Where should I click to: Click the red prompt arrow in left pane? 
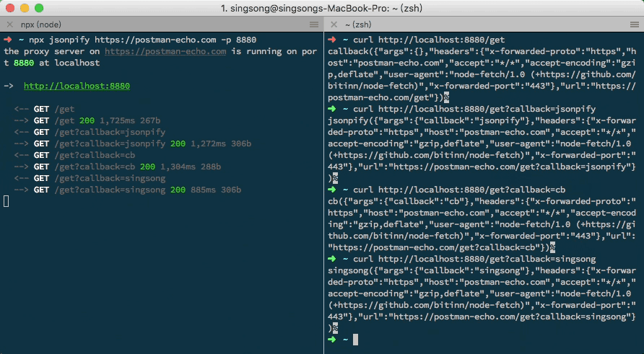tap(8, 40)
